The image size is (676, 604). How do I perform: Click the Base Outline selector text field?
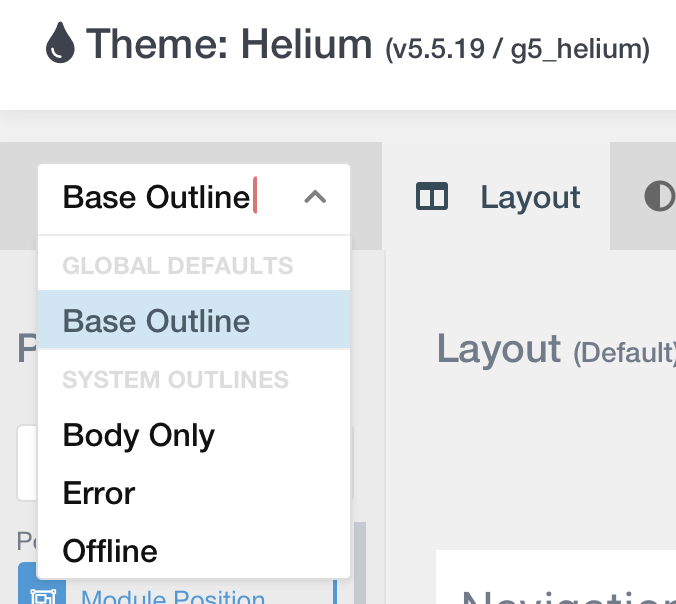[194, 199]
